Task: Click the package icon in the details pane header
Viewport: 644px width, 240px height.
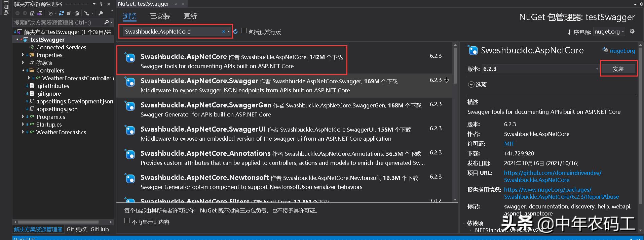Action: [473, 50]
